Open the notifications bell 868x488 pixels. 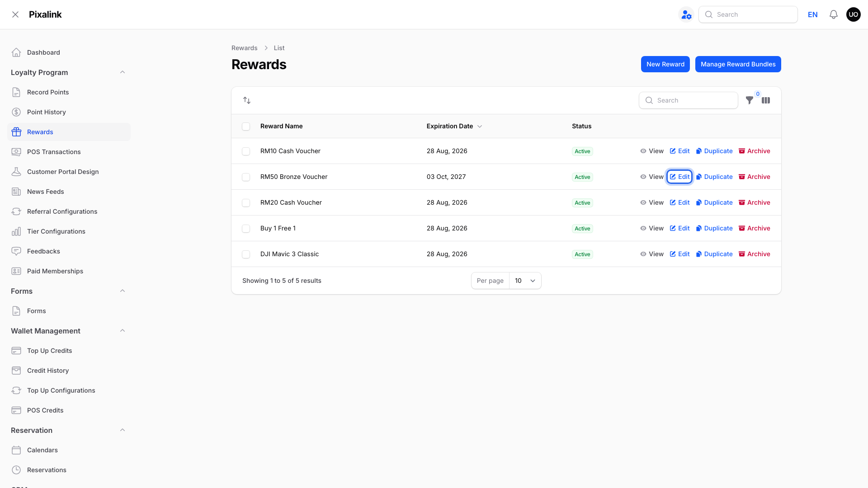(x=834, y=14)
